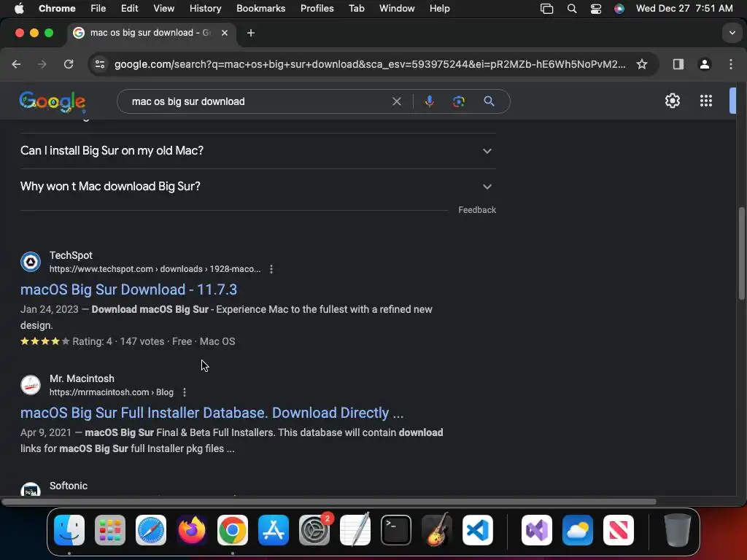Expand "Can I install Big Sur on my old Mac?"
The image size is (747, 560).
point(258,151)
